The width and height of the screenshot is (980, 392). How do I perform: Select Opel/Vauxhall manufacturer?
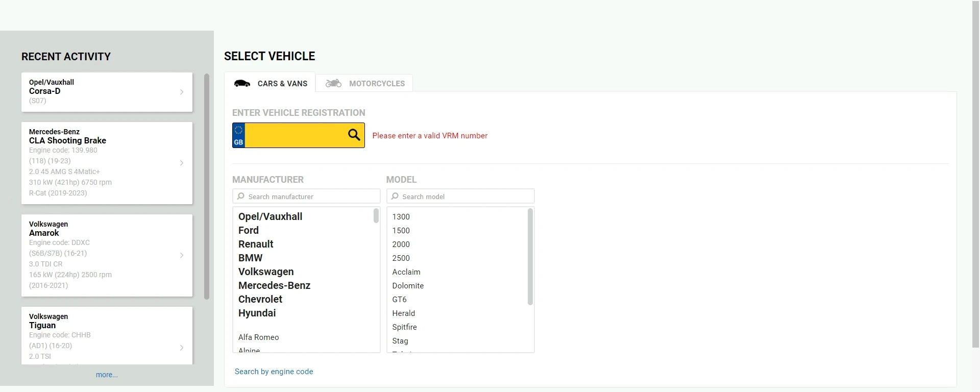(270, 216)
